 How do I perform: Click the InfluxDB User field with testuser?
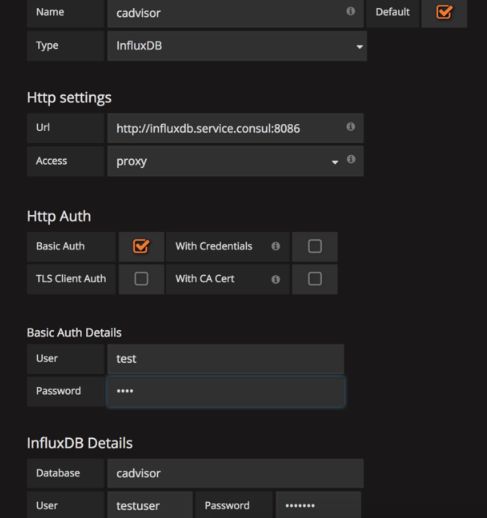point(150,505)
